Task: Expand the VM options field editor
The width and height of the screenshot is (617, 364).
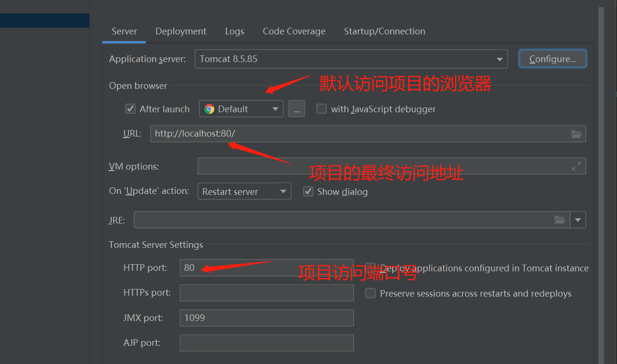Action: 576,166
